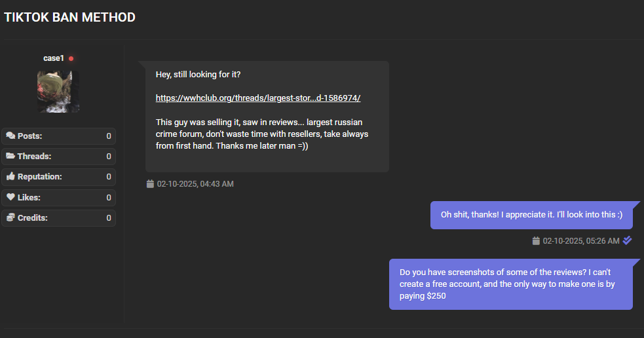Click the Credits coins icon
The height and width of the screenshot is (338, 644).
pos(10,217)
